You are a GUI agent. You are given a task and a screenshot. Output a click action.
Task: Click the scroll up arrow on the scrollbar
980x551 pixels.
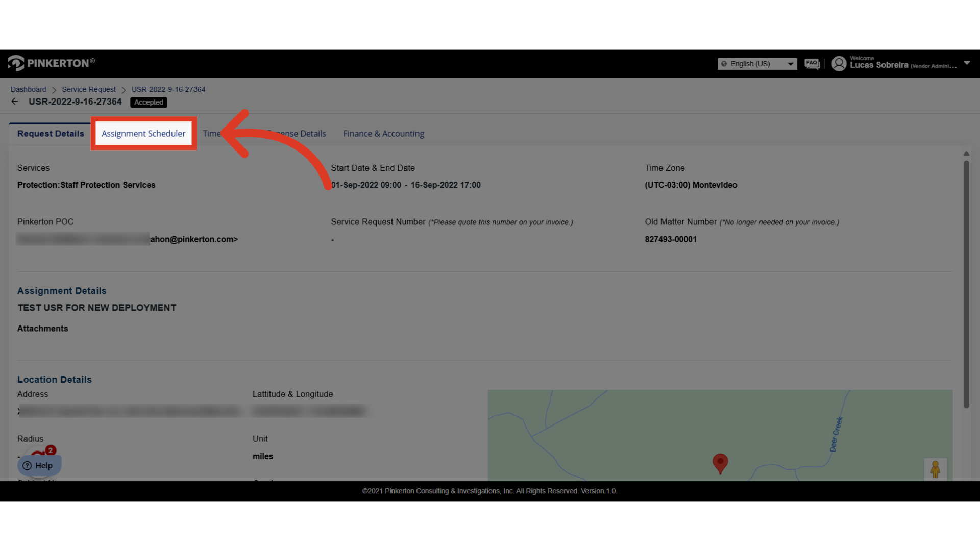point(966,154)
